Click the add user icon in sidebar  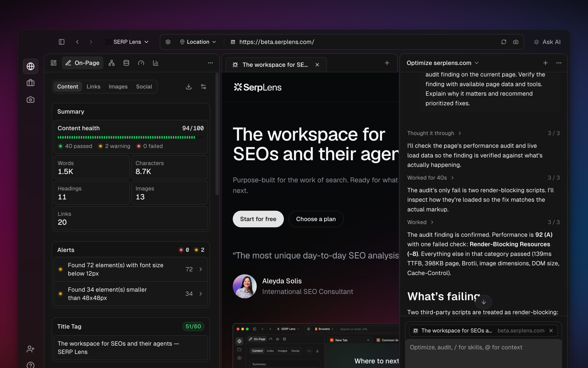coord(31,349)
